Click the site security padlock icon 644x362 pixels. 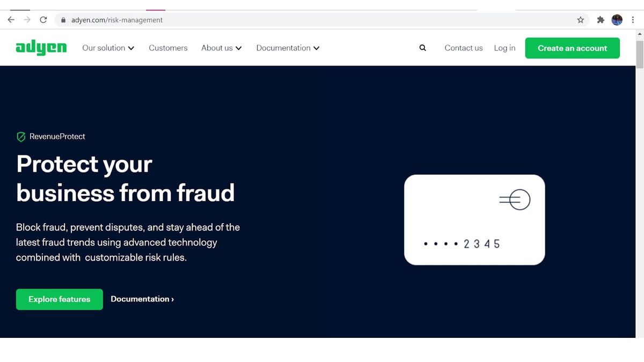tap(63, 20)
